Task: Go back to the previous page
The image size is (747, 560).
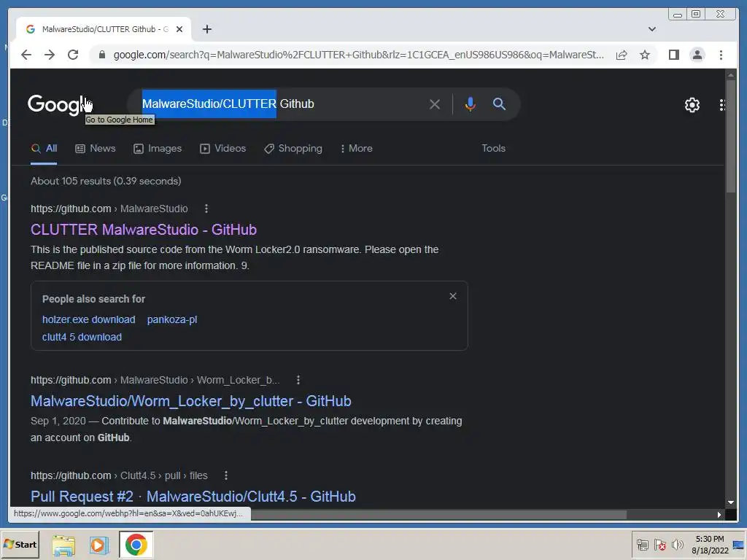Action: point(26,55)
